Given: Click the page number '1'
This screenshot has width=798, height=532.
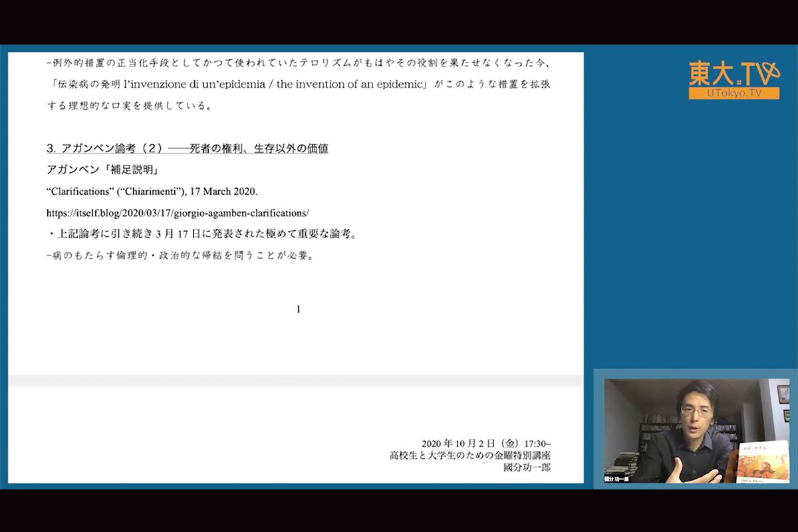Looking at the screenshot, I should coord(298,309).
